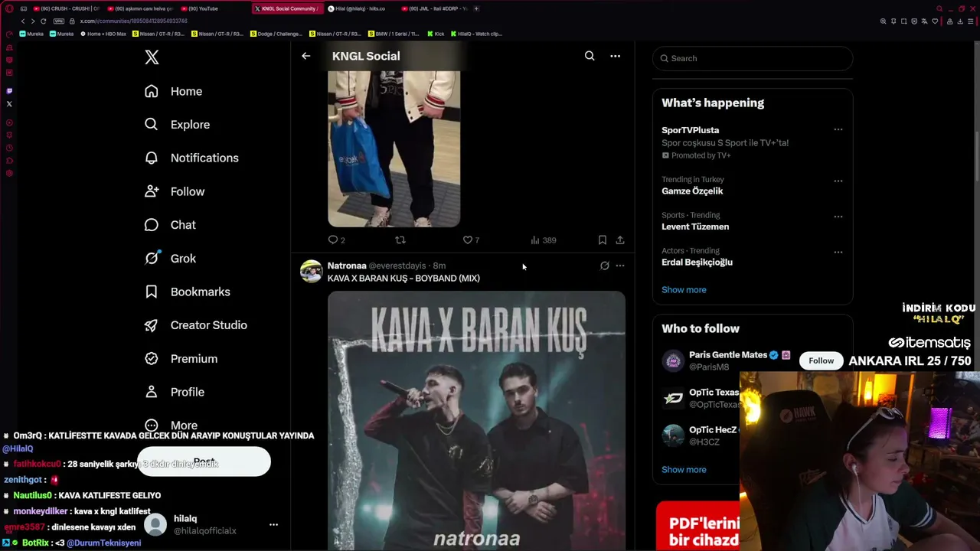This screenshot has height=551, width=980.
Task: Search within the KNGL Social community
Action: 590,56
